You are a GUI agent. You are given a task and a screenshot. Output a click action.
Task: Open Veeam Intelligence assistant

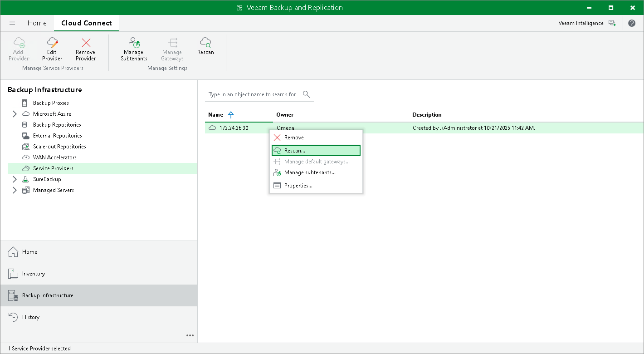[x=587, y=23]
